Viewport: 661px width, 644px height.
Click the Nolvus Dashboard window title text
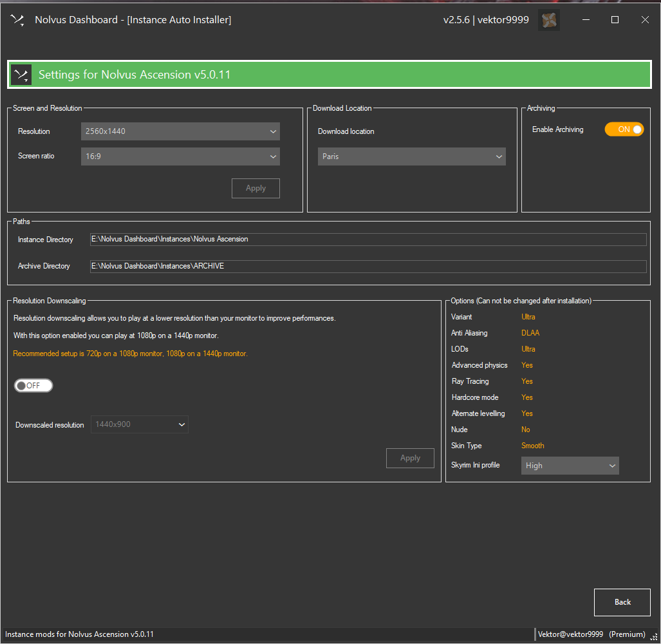[x=133, y=20]
